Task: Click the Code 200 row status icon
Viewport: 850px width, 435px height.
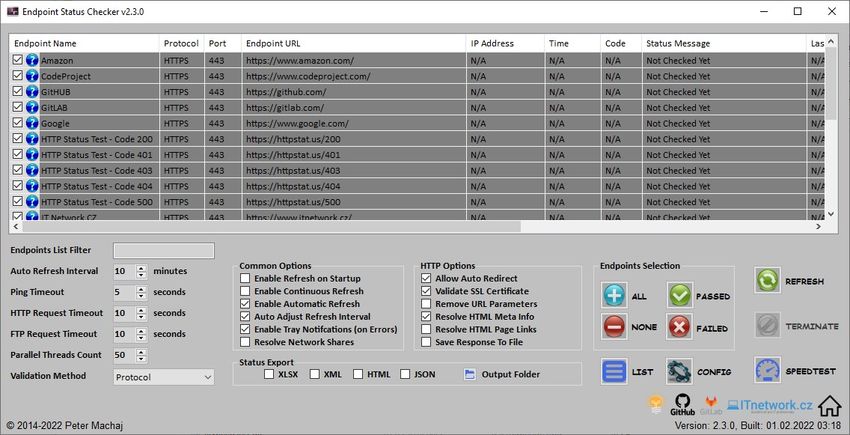Action: tap(33, 139)
